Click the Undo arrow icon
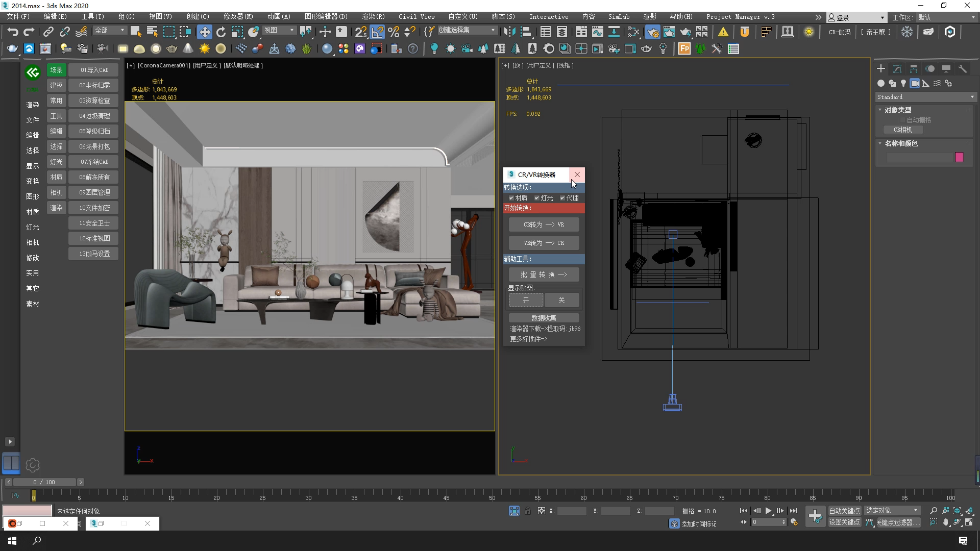 tap(12, 32)
